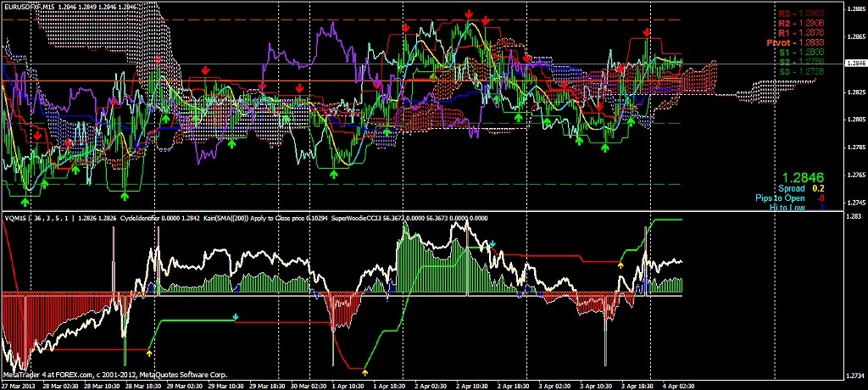This screenshot has width=868, height=390.
Task: Click the 28 Mar 18:30 time label
Action: pos(143,386)
